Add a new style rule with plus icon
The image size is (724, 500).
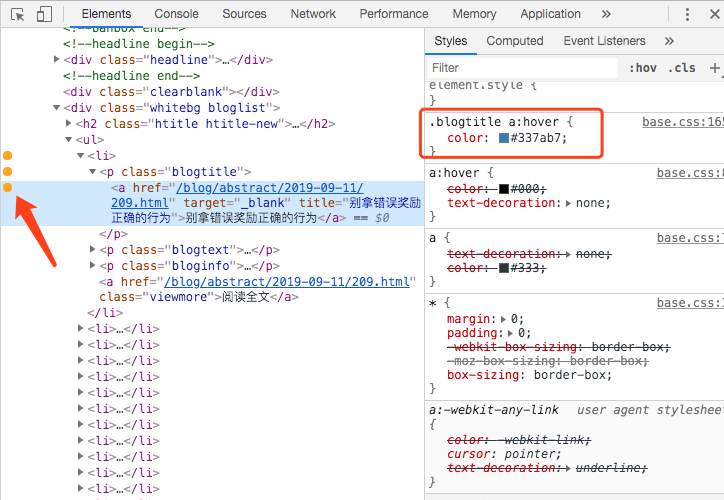(714, 68)
